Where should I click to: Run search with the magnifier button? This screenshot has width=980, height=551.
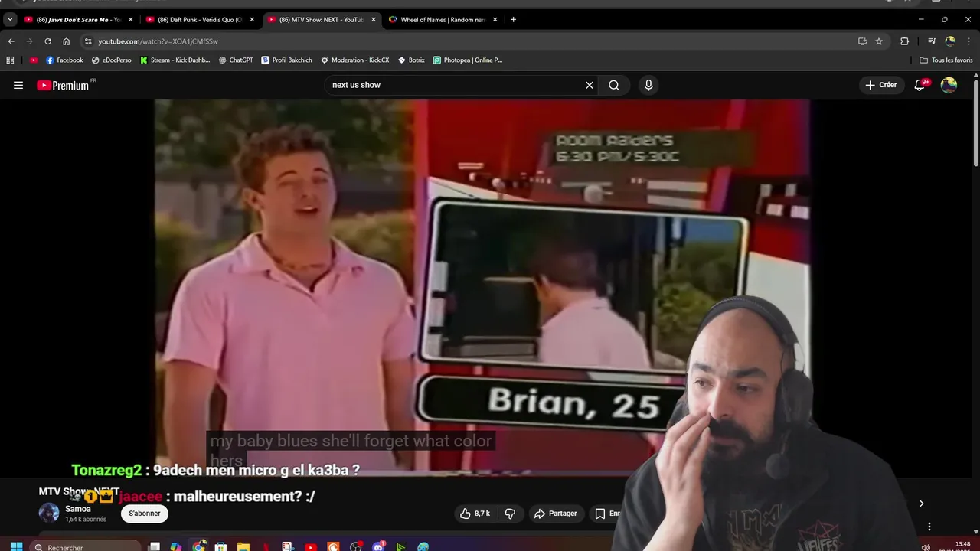[x=614, y=85]
